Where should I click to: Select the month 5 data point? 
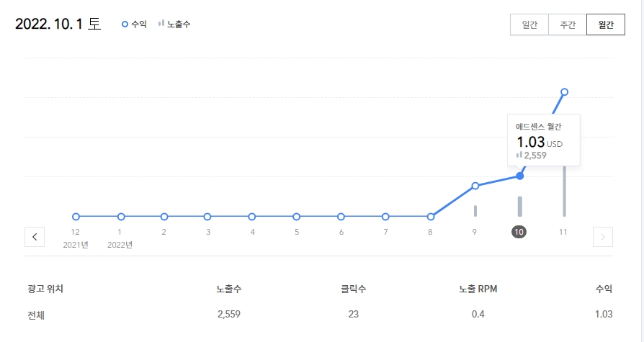click(296, 217)
